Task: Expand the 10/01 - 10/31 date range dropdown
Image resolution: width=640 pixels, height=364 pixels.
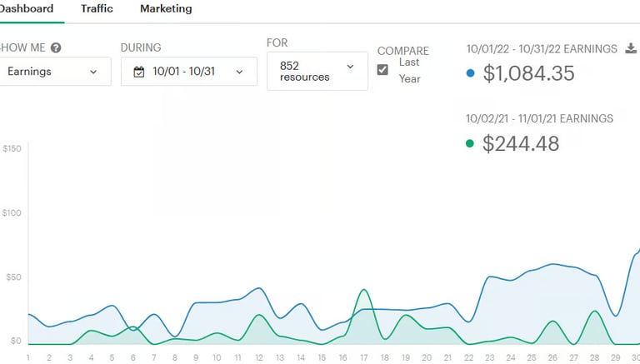Action: tap(189, 72)
